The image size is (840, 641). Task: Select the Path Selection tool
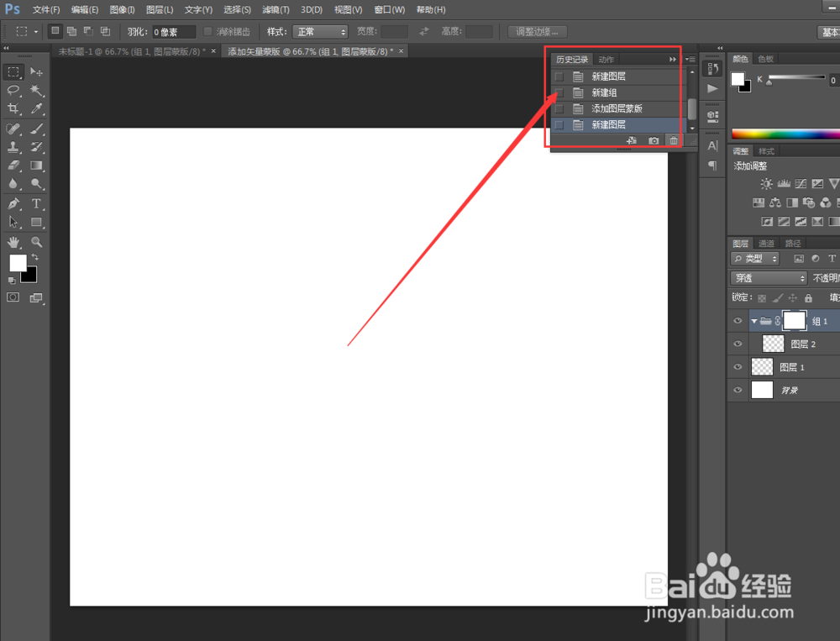(x=13, y=222)
